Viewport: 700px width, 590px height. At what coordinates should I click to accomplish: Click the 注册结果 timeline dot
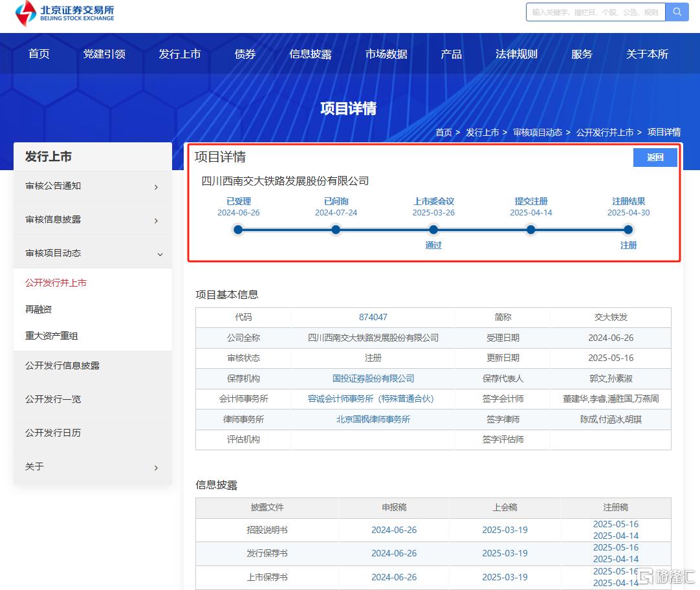coord(628,230)
